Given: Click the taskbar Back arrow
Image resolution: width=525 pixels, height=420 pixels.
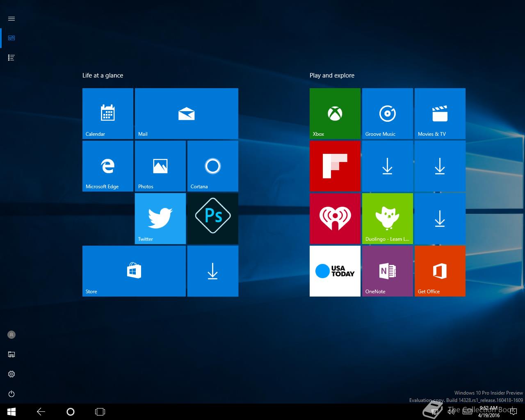Looking at the screenshot, I should pos(41,412).
